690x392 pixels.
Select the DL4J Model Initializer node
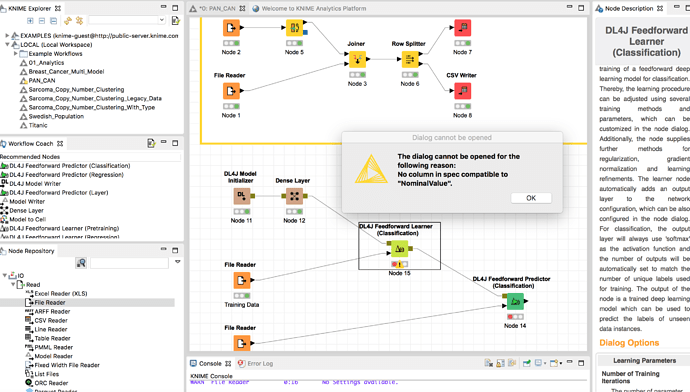pos(242,196)
